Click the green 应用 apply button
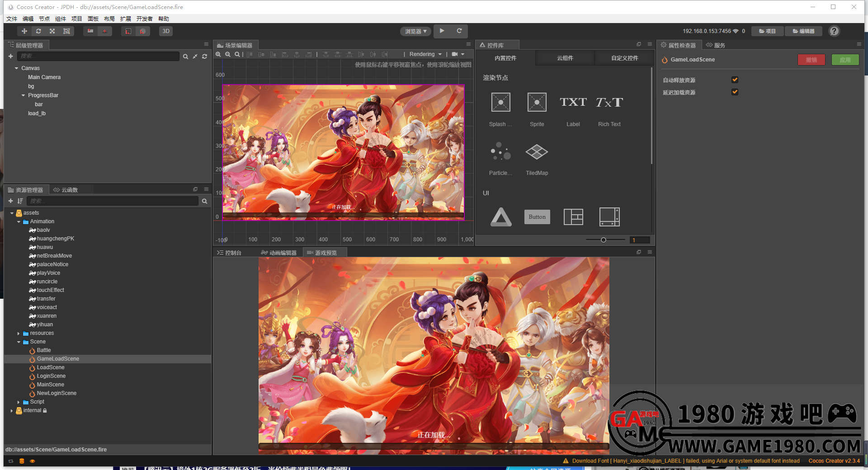This screenshot has height=470, width=868. pyautogui.click(x=845, y=60)
